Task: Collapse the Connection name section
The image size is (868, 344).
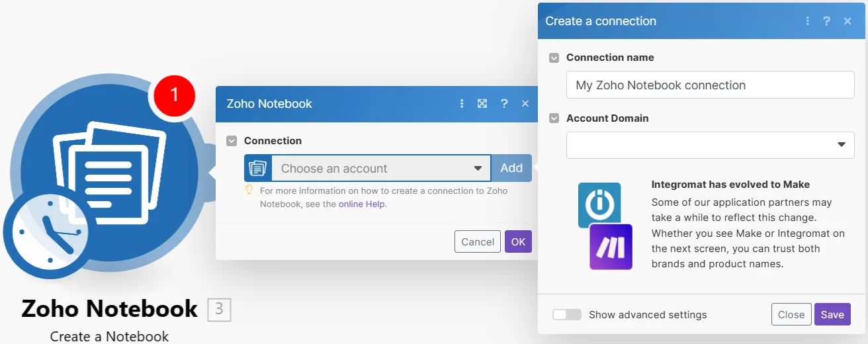Action: pos(554,58)
